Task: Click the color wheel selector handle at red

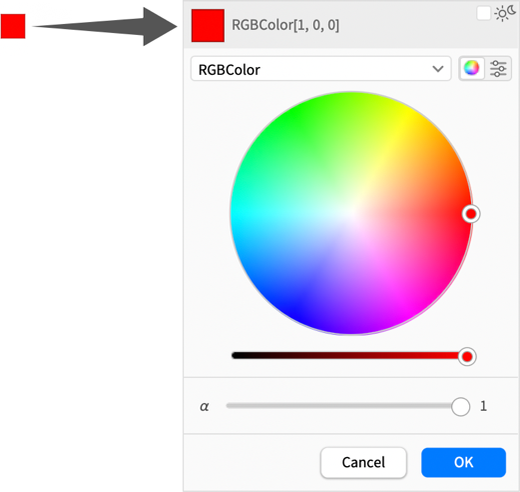Action: tap(471, 214)
